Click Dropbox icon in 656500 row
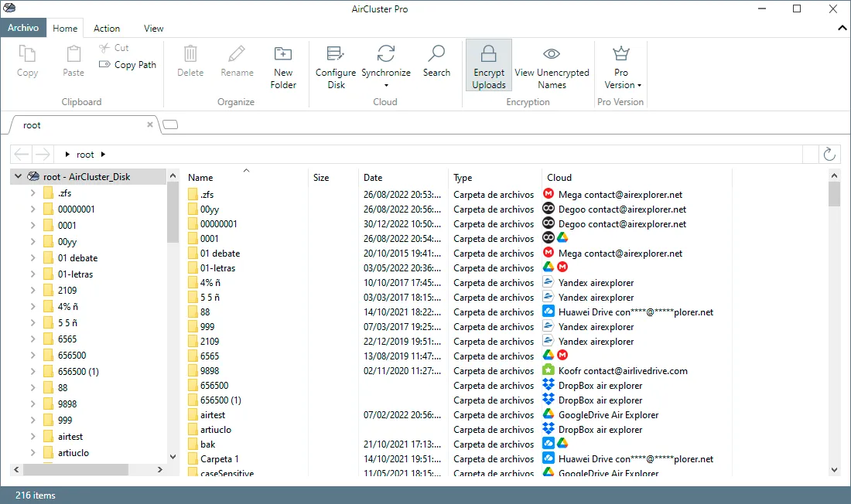 [x=549, y=384]
